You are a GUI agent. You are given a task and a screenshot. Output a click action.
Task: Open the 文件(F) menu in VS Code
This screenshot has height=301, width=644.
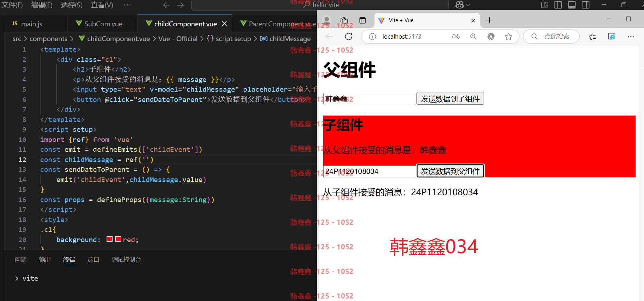coord(12,5)
